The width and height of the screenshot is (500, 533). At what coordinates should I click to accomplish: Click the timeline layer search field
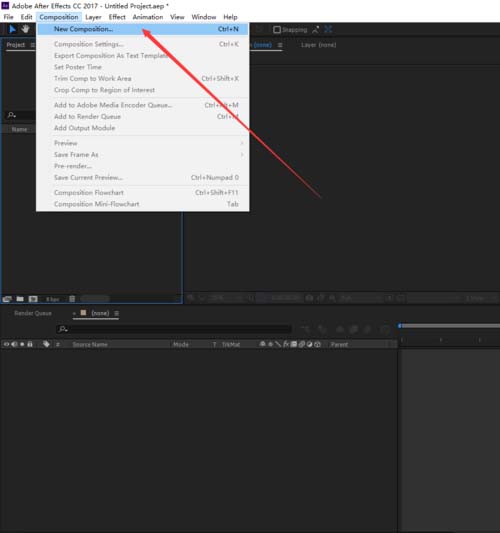pyautogui.click(x=174, y=329)
